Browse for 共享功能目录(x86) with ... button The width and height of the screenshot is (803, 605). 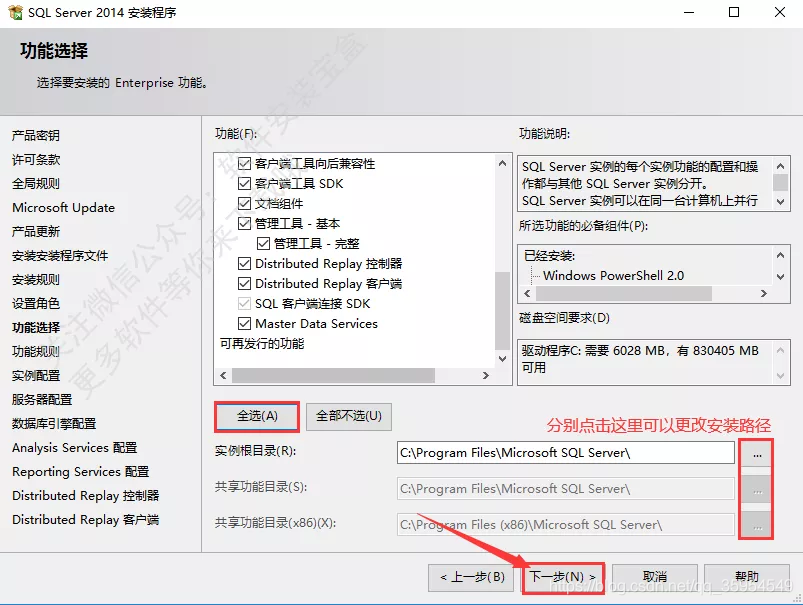757,526
